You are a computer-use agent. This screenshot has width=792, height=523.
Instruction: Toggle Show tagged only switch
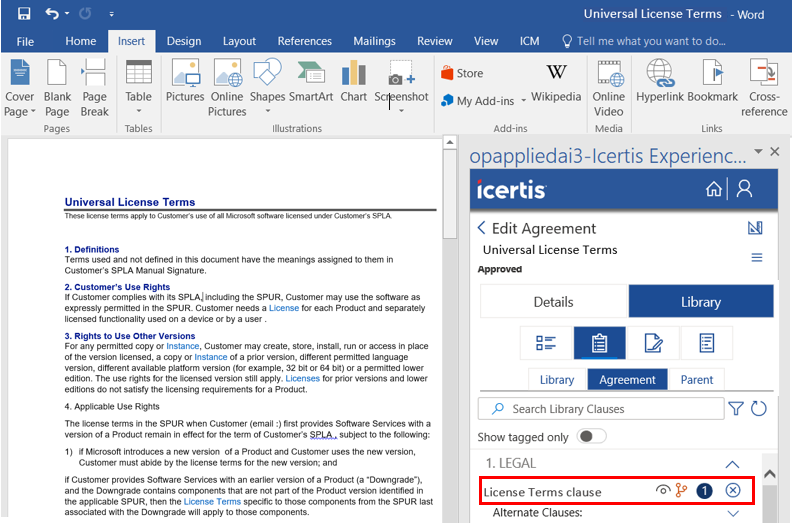(x=592, y=437)
